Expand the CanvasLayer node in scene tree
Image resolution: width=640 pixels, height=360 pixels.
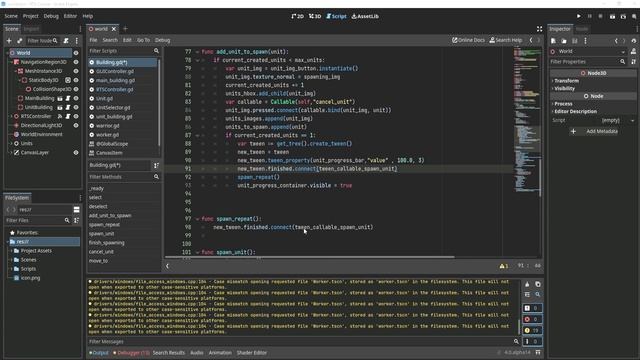point(11,153)
